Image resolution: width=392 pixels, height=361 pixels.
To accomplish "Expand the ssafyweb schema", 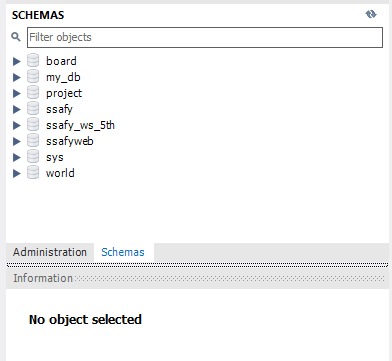I will coord(16,141).
